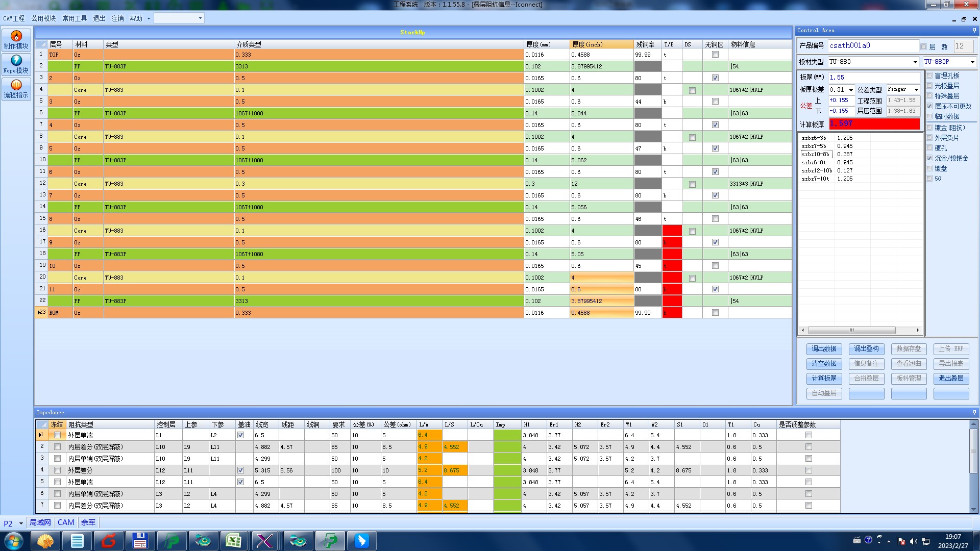The image size is (980, 551).
Task: Open the 公差类型 Finger dropdown
Action: pyautogui.click(x=916, y=90)
